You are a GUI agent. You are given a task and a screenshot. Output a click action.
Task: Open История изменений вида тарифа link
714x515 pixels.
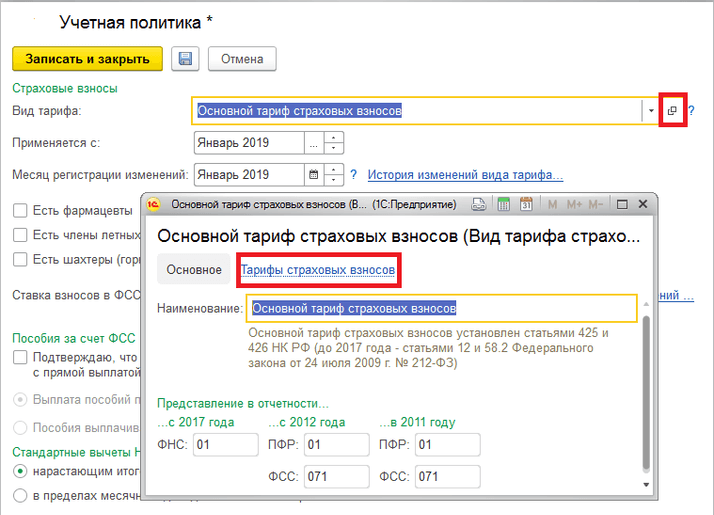[465, 175]
